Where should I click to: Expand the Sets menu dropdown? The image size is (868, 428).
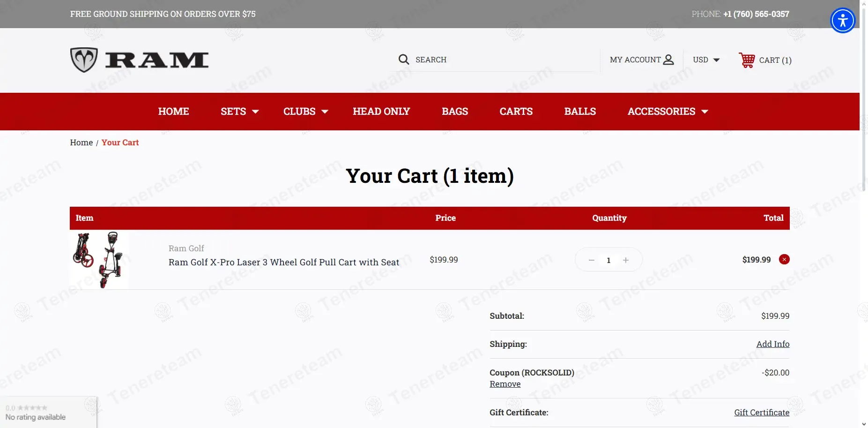click(x=239, y=112)
